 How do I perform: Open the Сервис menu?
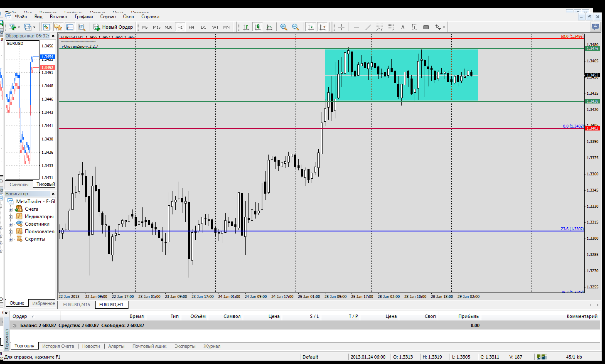(108, 17)
